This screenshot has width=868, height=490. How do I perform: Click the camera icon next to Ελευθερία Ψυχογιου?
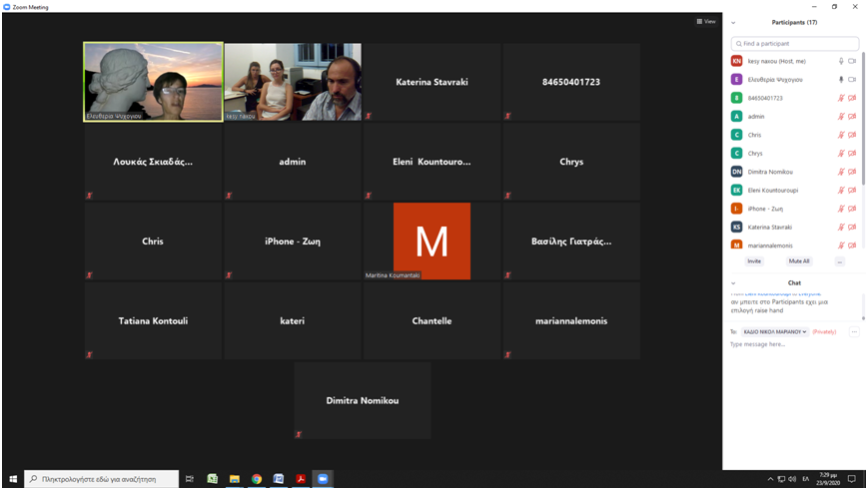[x=852, y=80]
